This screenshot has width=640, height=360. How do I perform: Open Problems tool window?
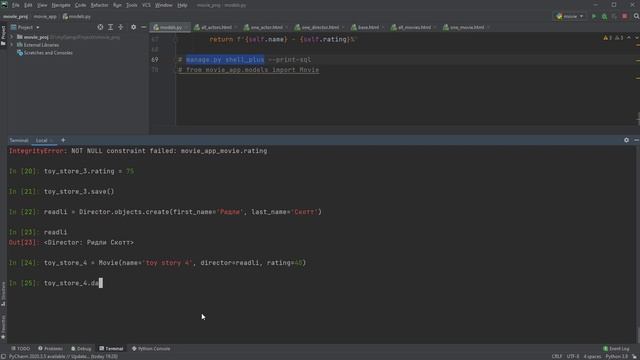[x=50, y=349]
